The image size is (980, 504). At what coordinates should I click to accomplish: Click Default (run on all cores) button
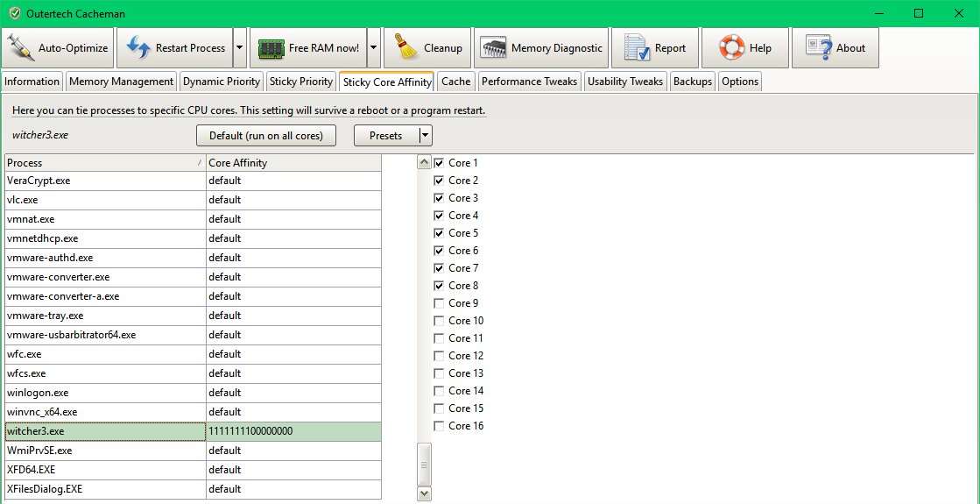click(x=266, y=135)
